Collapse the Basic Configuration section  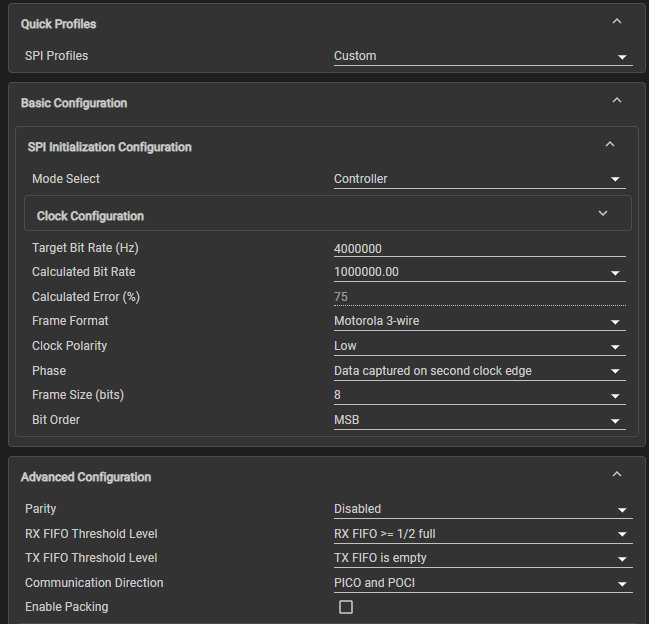click(x=616, y=101)
